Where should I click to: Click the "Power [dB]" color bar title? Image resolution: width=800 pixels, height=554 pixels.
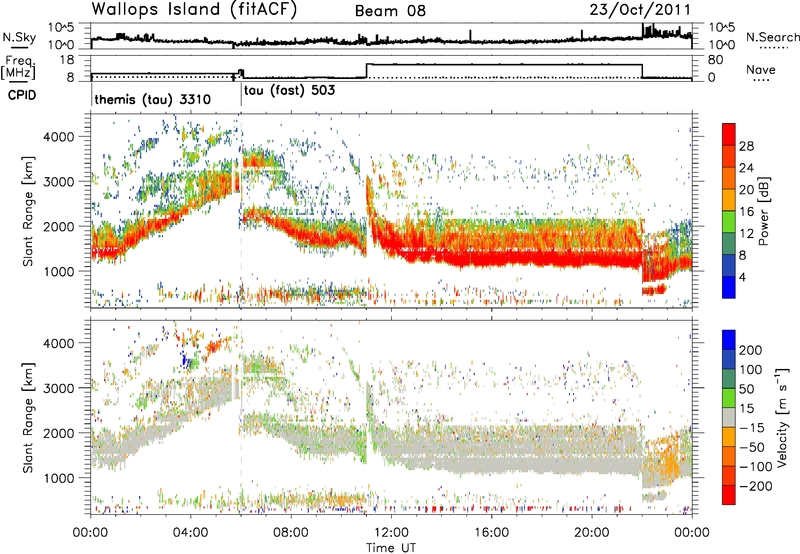pos(763,212)
